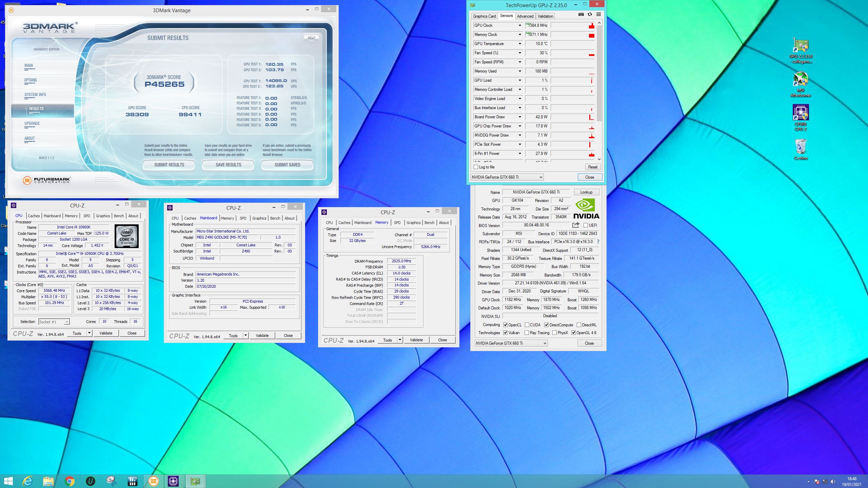Click the SAVE RESULTS button
Viewport: 868px width, 488px height.
[x=228, y=165]
